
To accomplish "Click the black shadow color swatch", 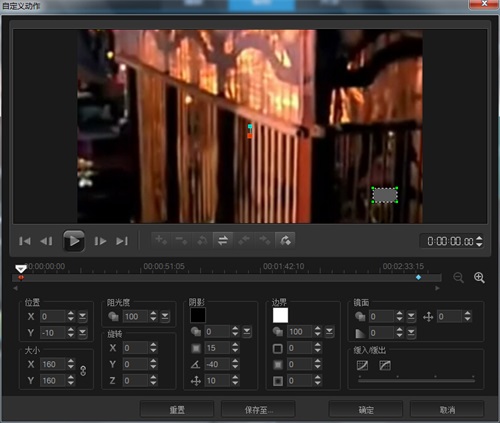I will pos(198,315).
